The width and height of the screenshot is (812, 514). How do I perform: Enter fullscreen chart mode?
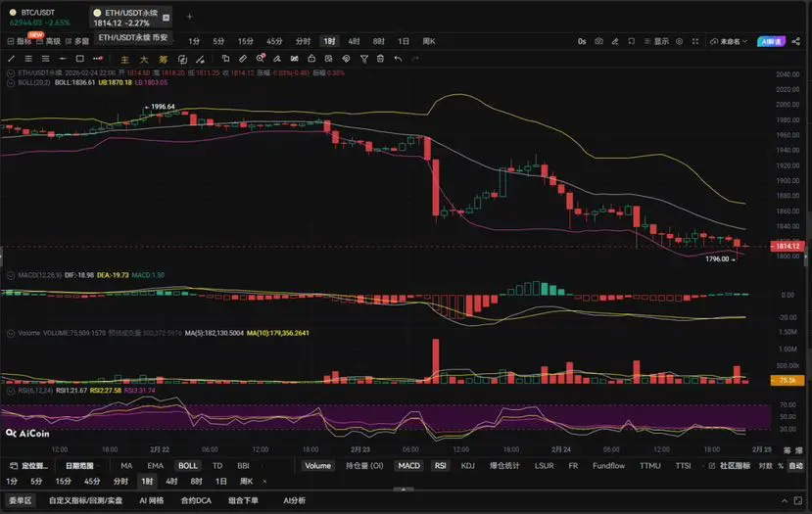[695, 41]
